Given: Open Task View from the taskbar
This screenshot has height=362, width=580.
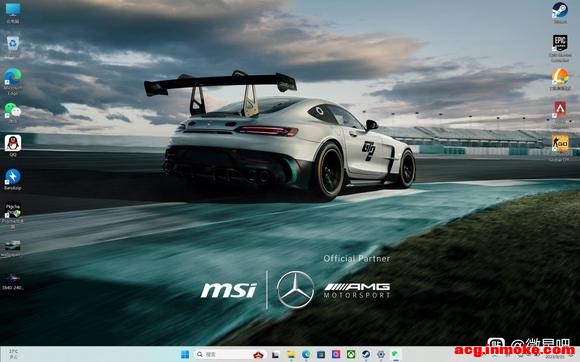Looking at the screenshot, I should (276, 355).
